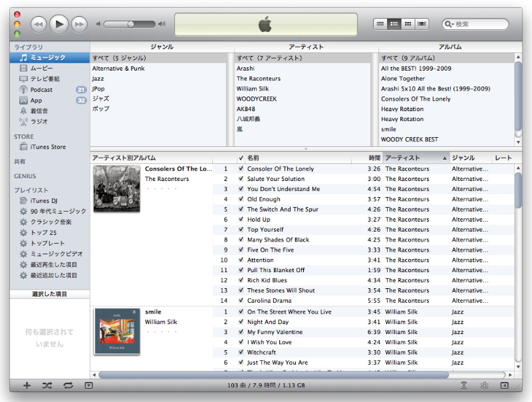
Task: Open the 最近再生した項目 playlist
Action: pyautogui.click(x=49, y=264)
